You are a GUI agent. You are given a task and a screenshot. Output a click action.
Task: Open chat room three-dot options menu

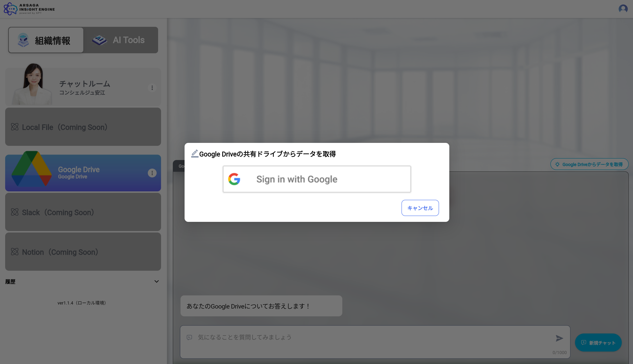pyautogui.click(x=152, y=88)
